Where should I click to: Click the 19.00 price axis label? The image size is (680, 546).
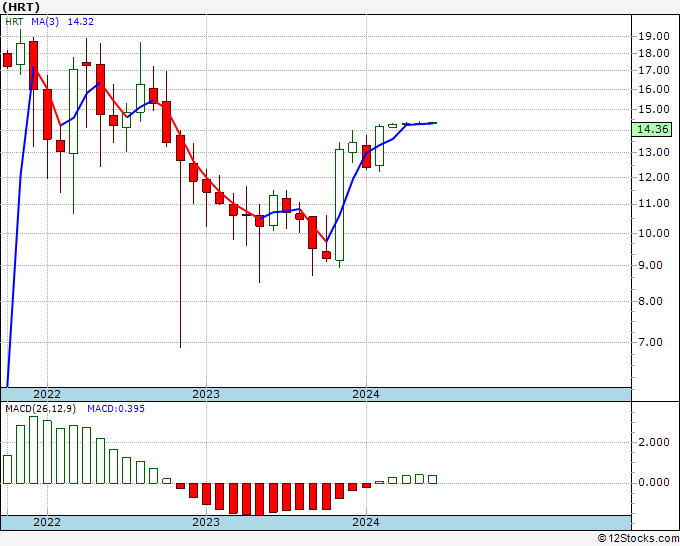point(654,36)
